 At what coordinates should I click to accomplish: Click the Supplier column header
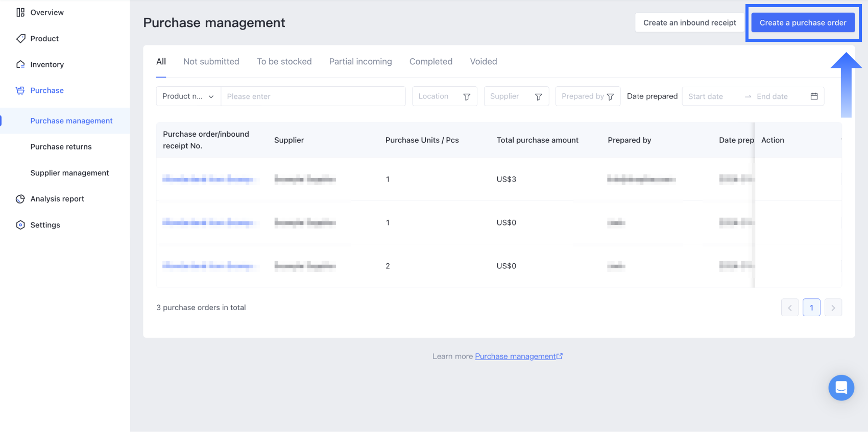click(289, 140)
